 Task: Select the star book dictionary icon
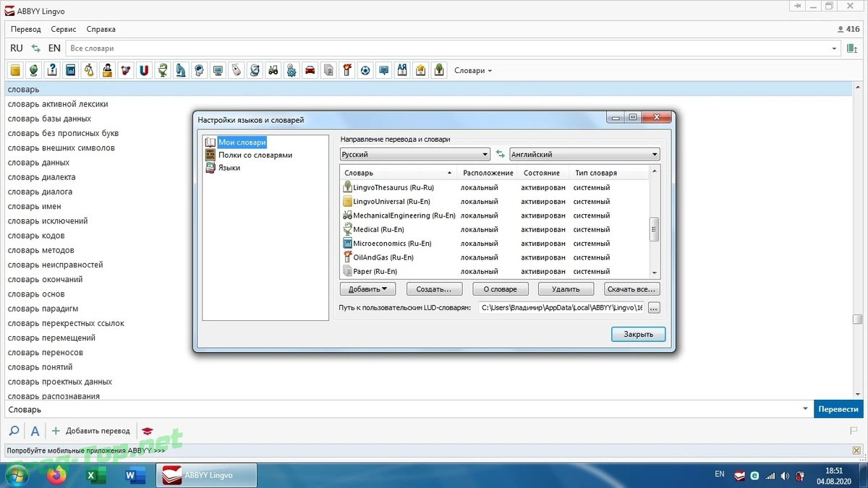(421, 70)
